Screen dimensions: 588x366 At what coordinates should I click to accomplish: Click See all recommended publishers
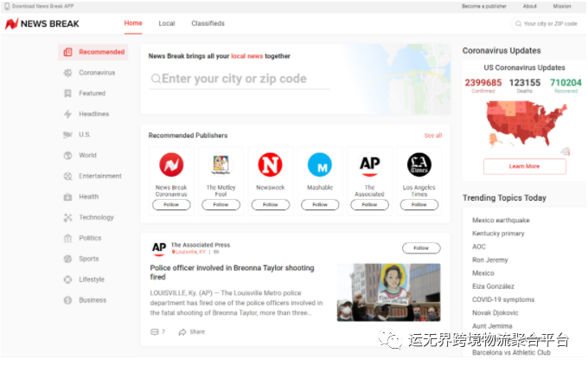pos(433,136)
